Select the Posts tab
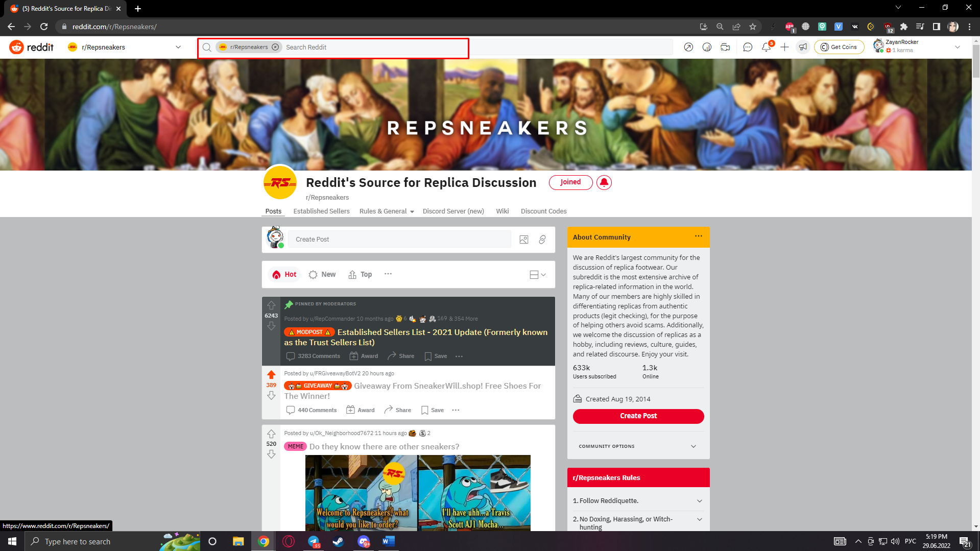The height and width of the screenshot is (551, 980). (273, 211)
